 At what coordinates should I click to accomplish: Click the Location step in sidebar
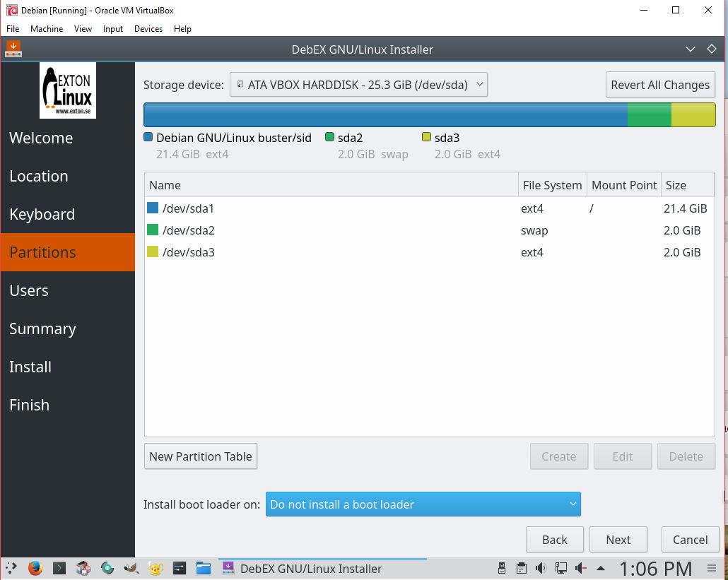68,176
